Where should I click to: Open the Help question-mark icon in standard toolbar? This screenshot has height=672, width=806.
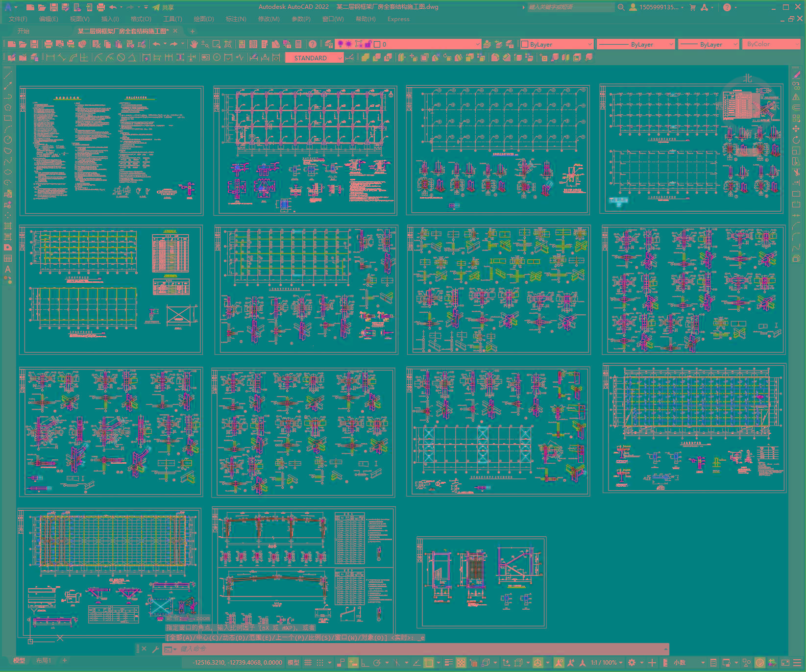[x=313, y=44]
